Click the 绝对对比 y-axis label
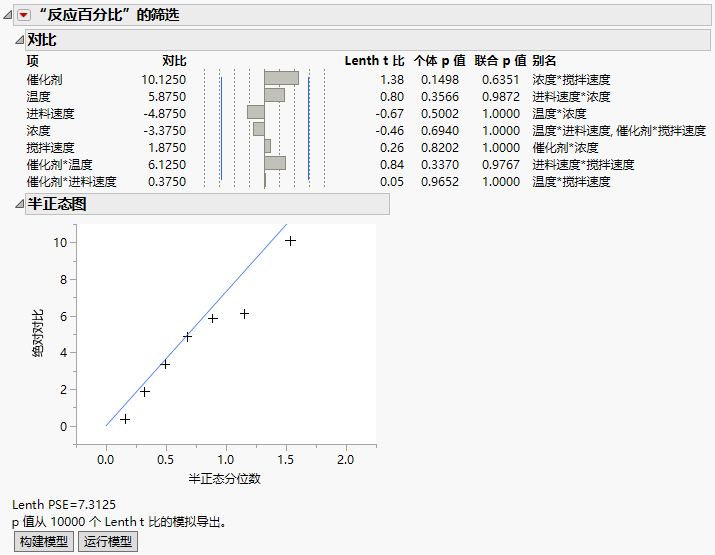 pos(38,333)
